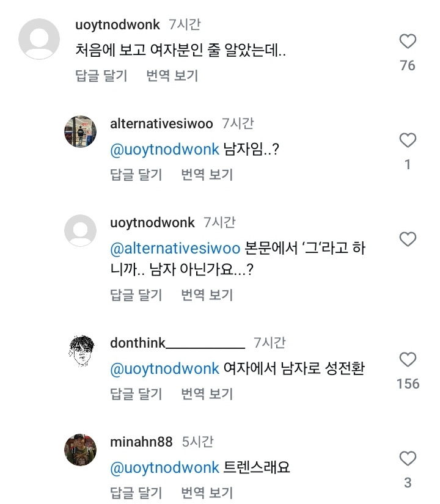Click 답글 달기 under minahn88's comment

tap(136, 493)
